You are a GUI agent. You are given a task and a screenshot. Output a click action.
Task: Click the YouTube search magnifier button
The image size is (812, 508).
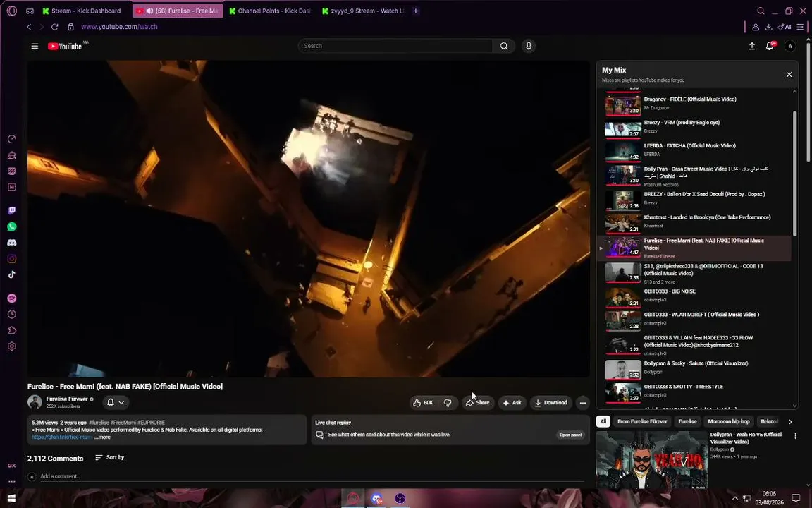(504, 46)
